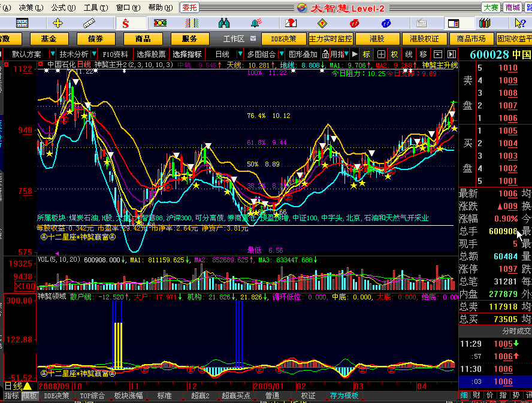Click the window layout panel icon
The image size is (532, 403).
454,23
